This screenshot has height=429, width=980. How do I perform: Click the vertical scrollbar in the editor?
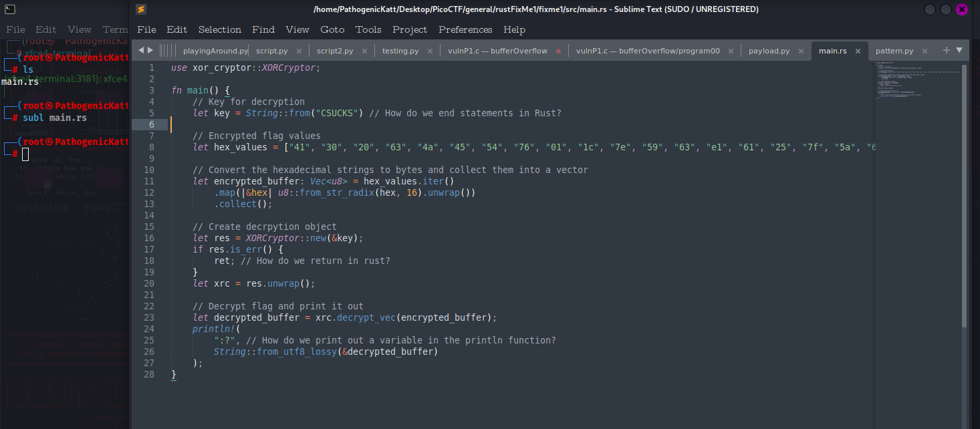[964, 200]
